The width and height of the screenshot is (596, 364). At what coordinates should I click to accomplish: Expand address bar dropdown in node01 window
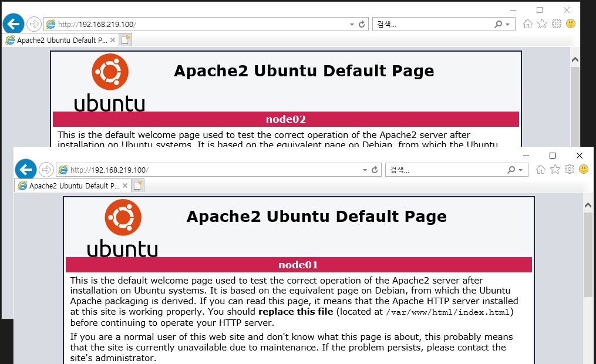[365, 170]
